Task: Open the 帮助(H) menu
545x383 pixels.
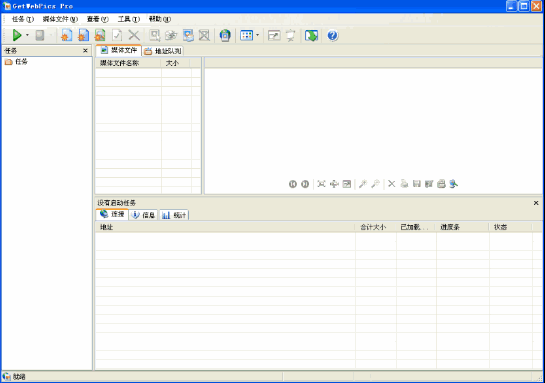Action: (x=160, y=19)
